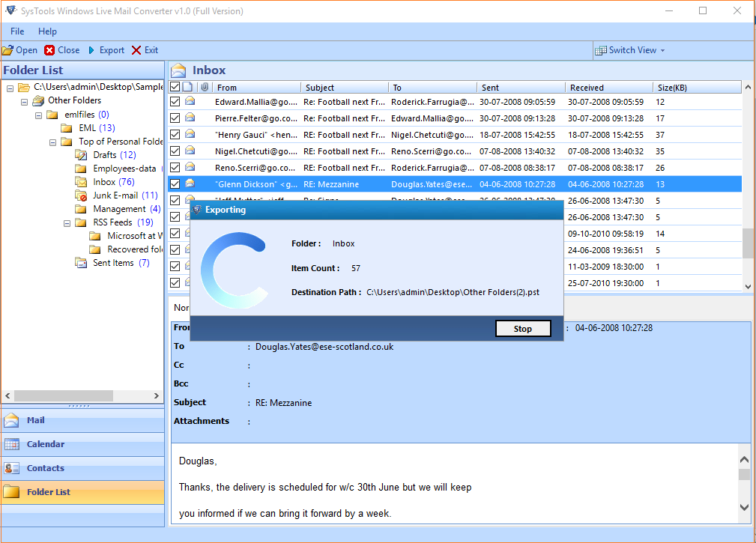The width and height of the screenshot is (756, 543).
Task: Click the email list vertical scrollbar thumb
Action: pyautogui.click(x=749, y=243)
